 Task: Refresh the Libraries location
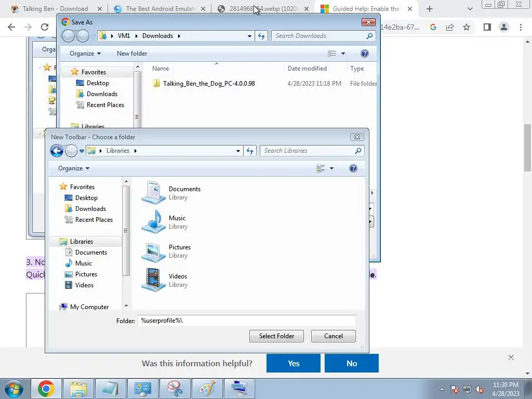250,151
